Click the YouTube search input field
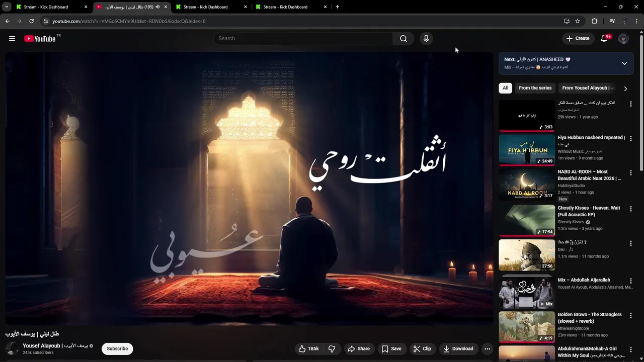 (303, 39)
